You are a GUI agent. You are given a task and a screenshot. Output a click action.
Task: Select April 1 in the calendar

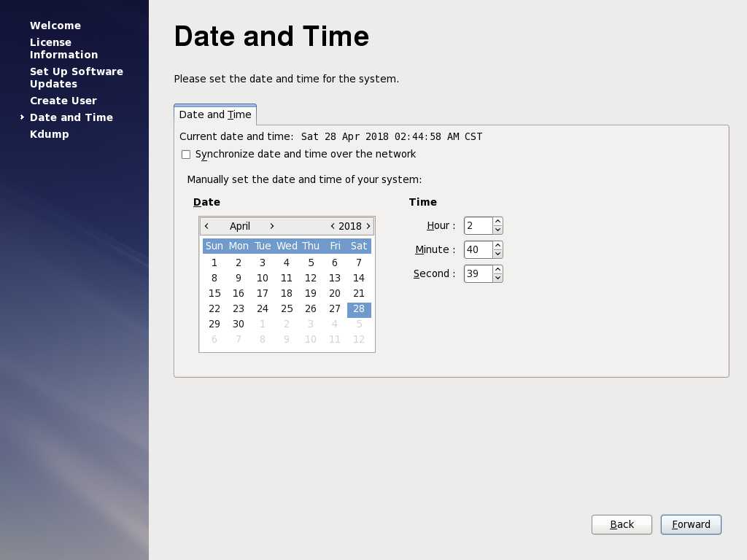214,262
